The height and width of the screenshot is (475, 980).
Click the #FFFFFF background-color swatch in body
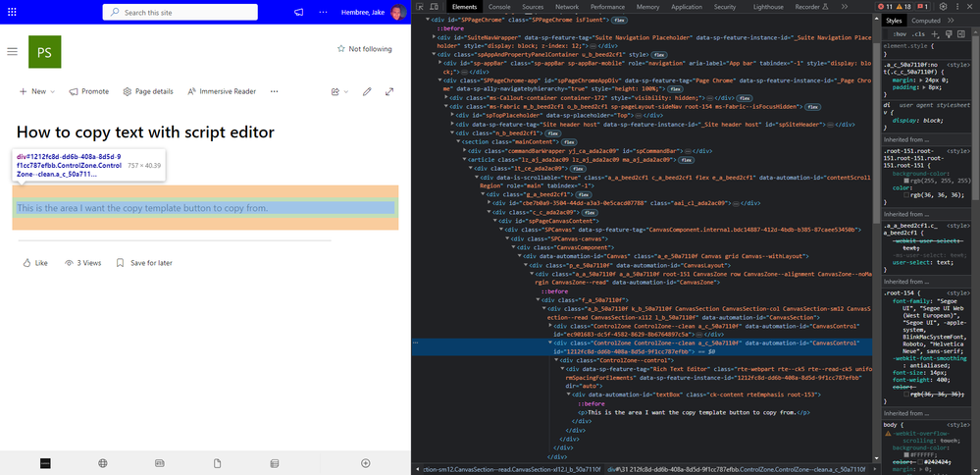pyautogui.click(x=905, y=455)
